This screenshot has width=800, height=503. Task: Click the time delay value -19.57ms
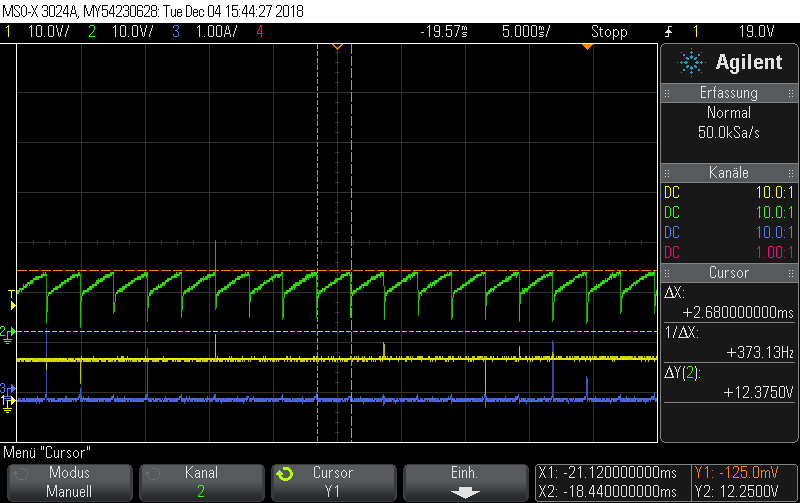[x=444, y=32]
